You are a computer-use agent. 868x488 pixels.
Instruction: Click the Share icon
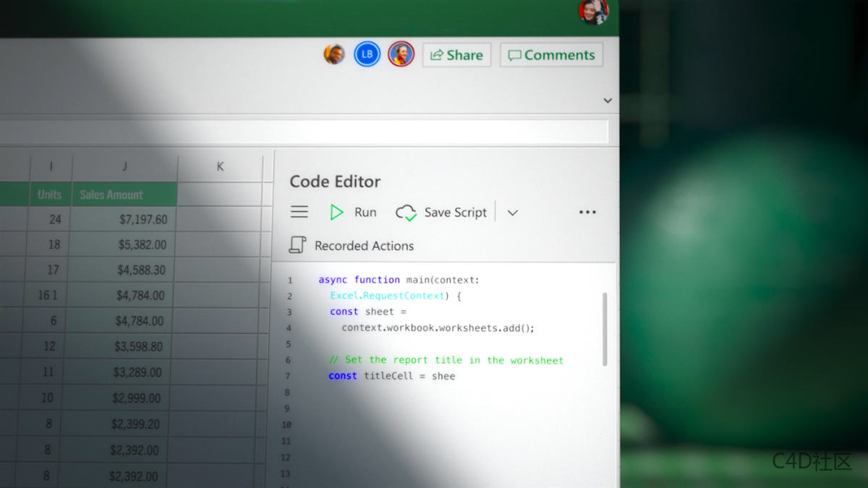(435, 55)
